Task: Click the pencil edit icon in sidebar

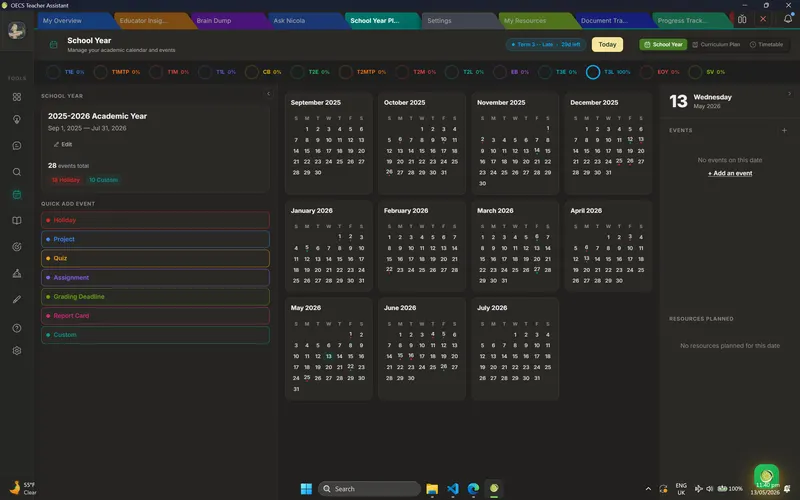Action: [x=17, y=299]
